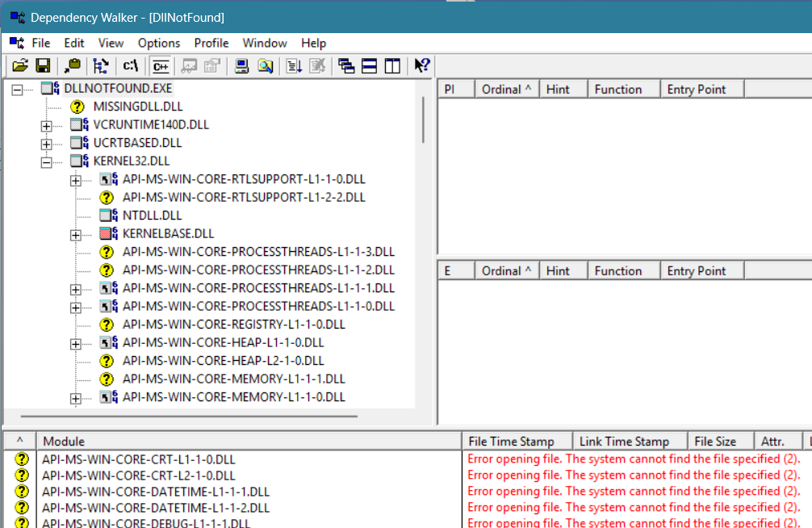Toggle Full Paths (c:\) toolbar button
The width and height of the screenshot is (812, 528).
click(x=131, y=66)
